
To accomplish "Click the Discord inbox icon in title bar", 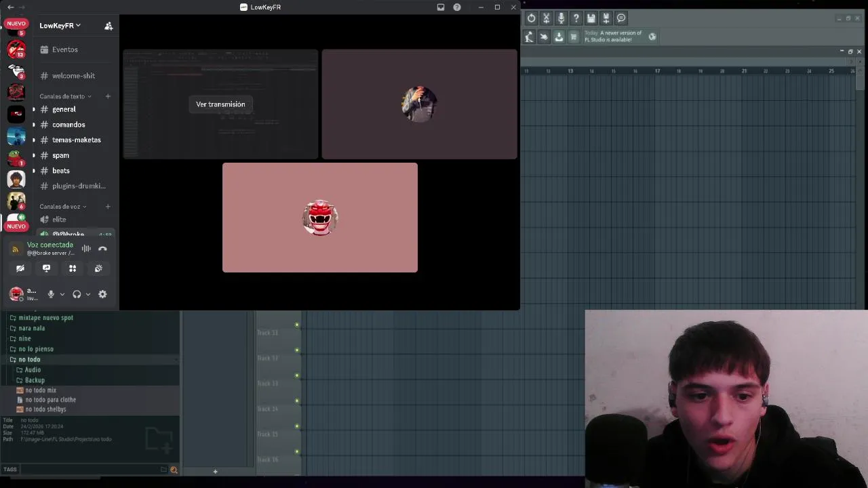I will [441, 7].
